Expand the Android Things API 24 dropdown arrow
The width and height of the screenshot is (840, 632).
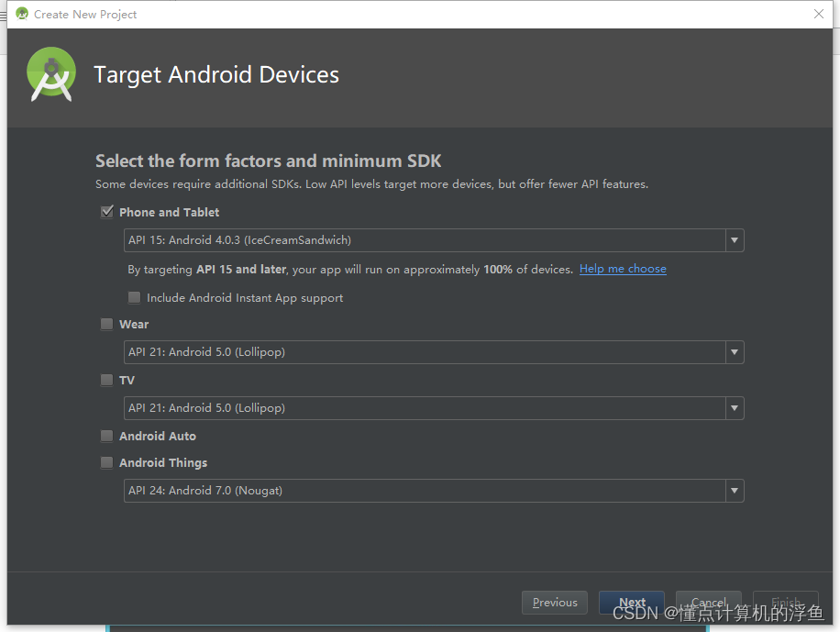point(735,491)
